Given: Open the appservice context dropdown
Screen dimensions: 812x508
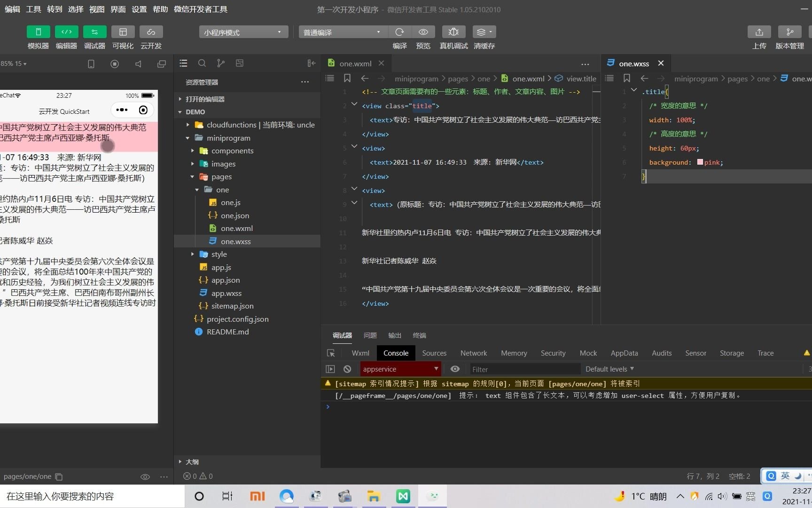Looking at the screenshot, I should click(x=400, y=369).
